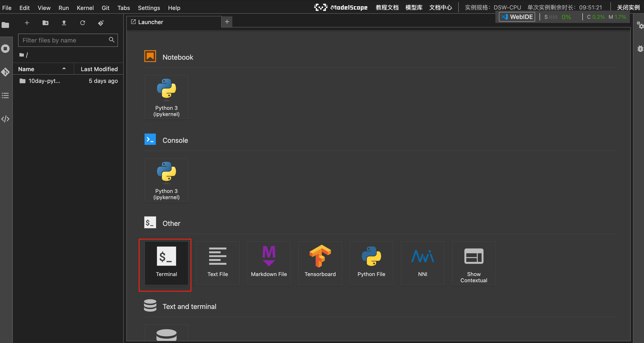
Task: Open the Kernel menu
Action: pyautogui.click(x=85, y=8)
